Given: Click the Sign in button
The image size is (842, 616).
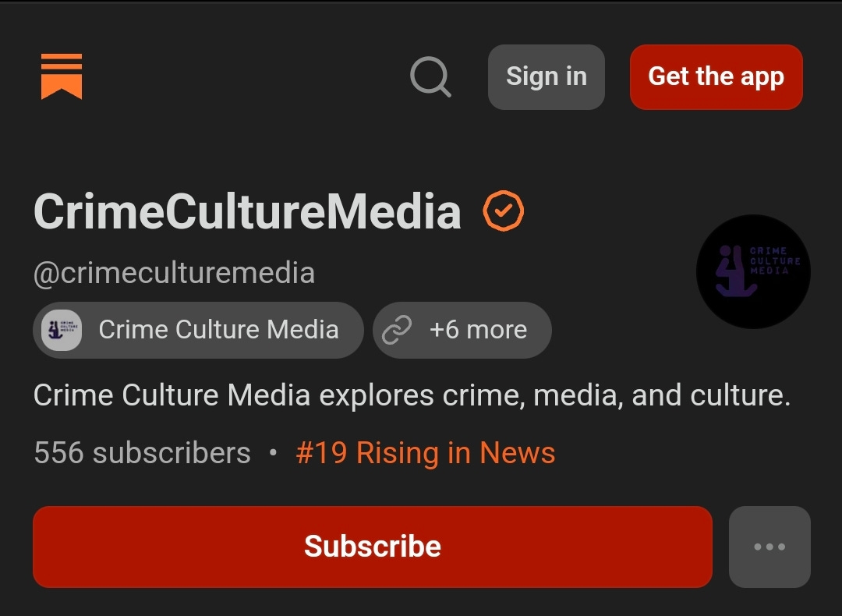Looking at the screenshot, I should (x=546, y=76).
